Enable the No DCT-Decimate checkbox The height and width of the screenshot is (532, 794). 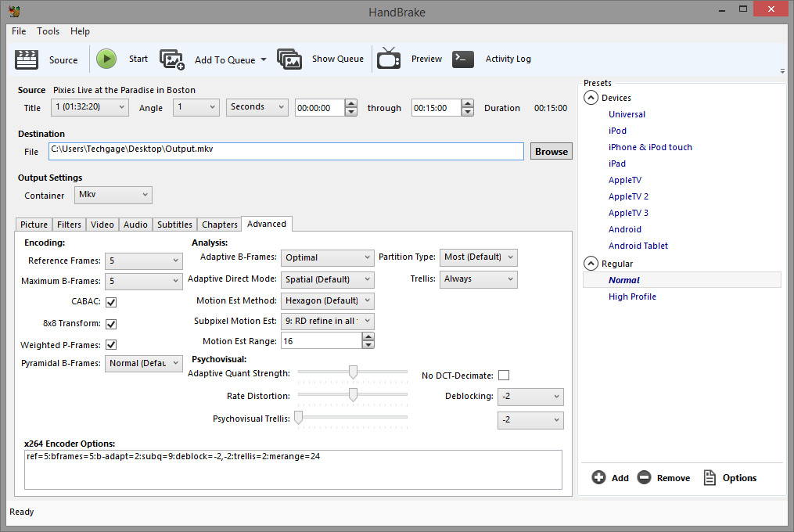click(x=504, y=376)
